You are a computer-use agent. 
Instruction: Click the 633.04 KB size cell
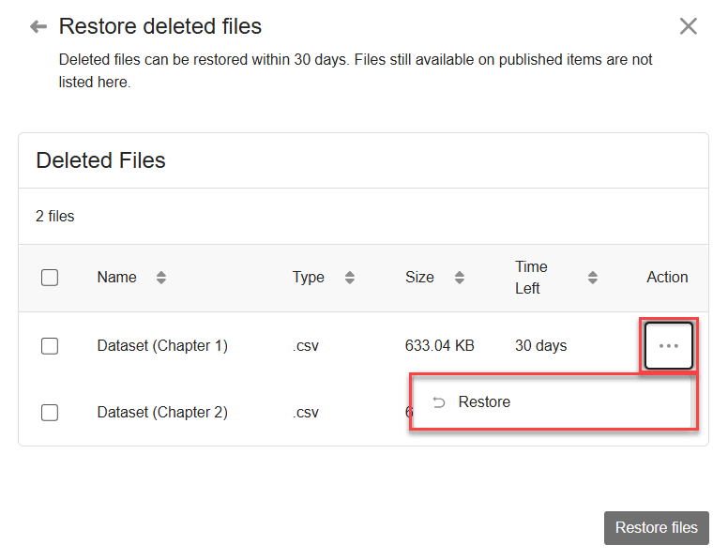click(x=439, y=346)
